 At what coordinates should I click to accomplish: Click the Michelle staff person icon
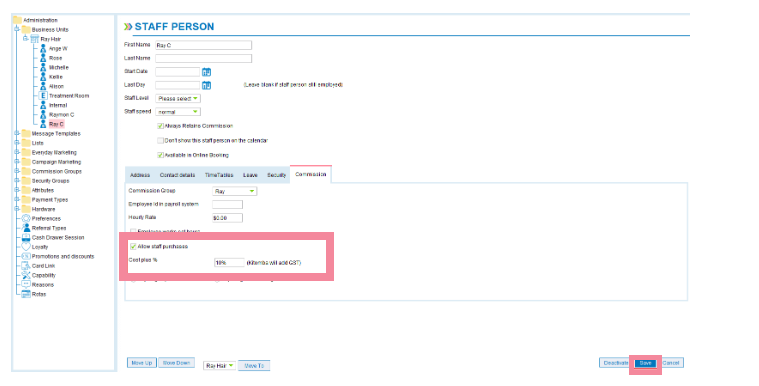43,67
